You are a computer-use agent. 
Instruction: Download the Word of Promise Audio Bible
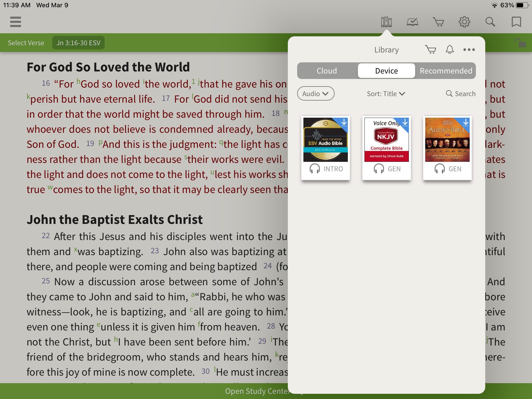(x=466, y=122)
